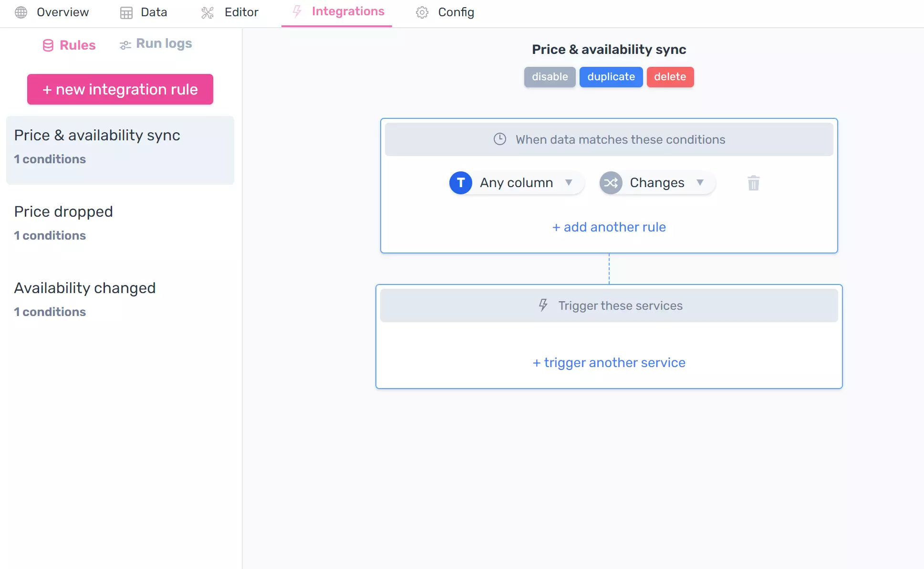Viewport: 924px width, 569px height.
Task: Click the Config gear icon
Action: pyautogui.click(x=422, y=12)
